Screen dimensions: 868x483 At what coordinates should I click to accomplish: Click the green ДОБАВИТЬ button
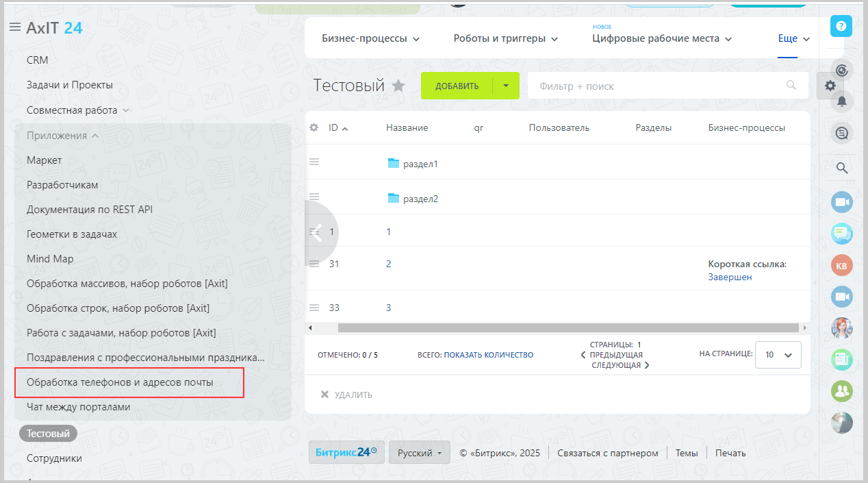click(457, 86)
